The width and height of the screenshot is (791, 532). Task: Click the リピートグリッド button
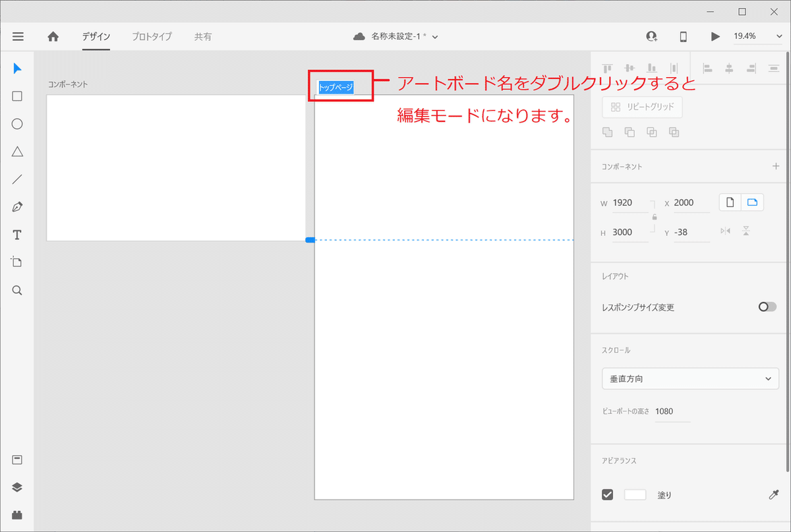pyautogui.click(x=642, y=107)
